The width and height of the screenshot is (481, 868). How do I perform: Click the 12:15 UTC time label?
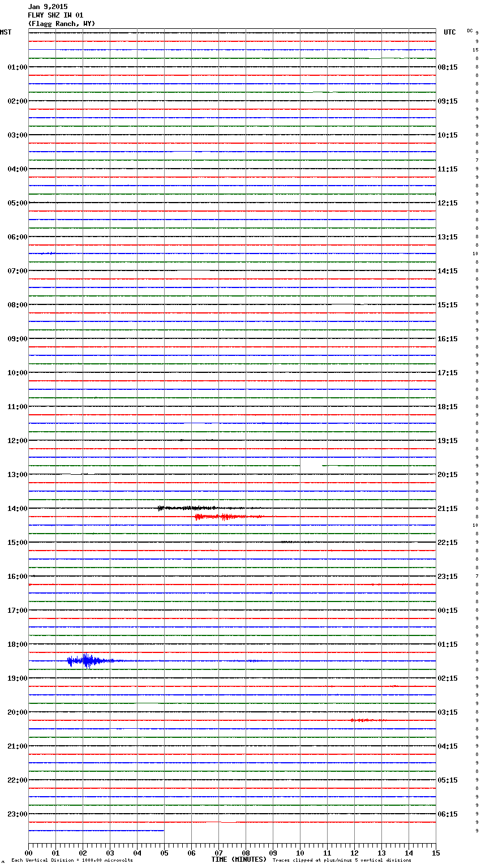448,203
